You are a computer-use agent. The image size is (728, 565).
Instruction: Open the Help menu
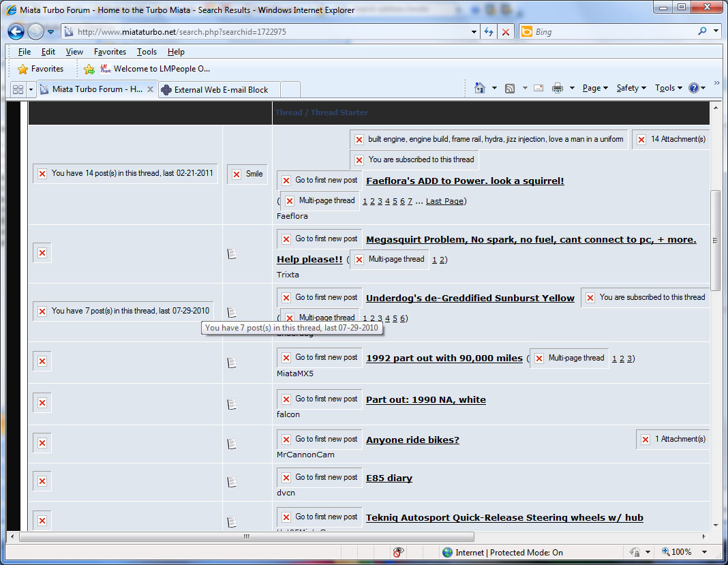176,52
